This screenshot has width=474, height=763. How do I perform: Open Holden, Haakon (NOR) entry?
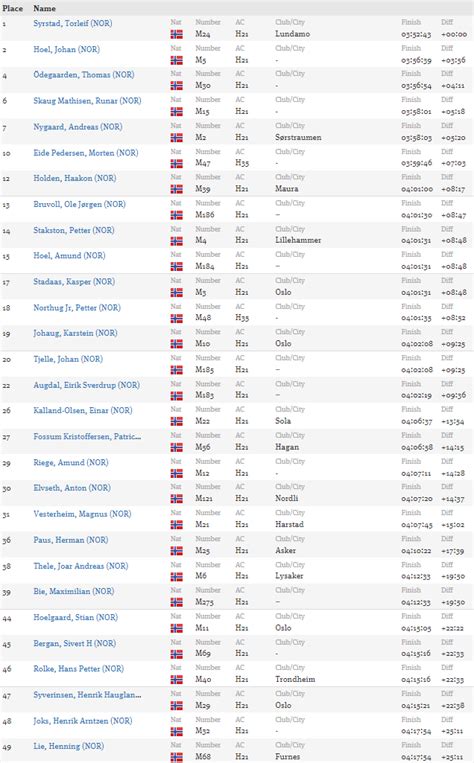click(x=74, y=179)
